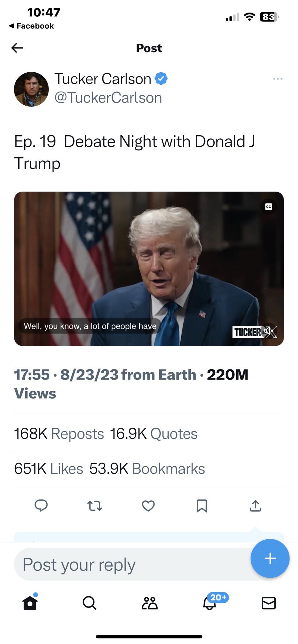Open the 651K Likes list
Viewport: 298px width, 644px height.
pos(48,469)
